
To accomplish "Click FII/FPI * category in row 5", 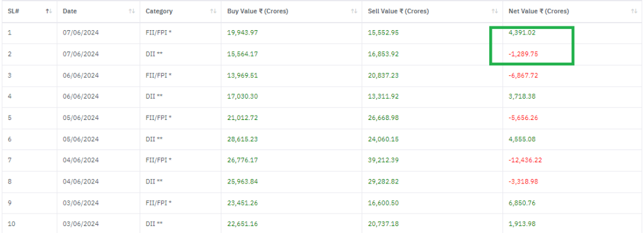I will pyautogui.click(x=158, y=117).
